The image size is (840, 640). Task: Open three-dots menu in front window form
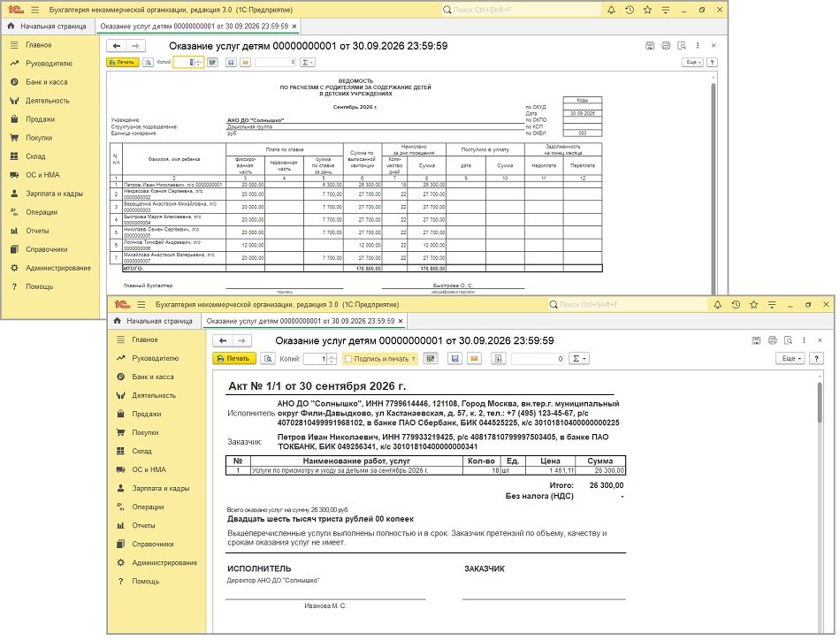tap(804, 340)
